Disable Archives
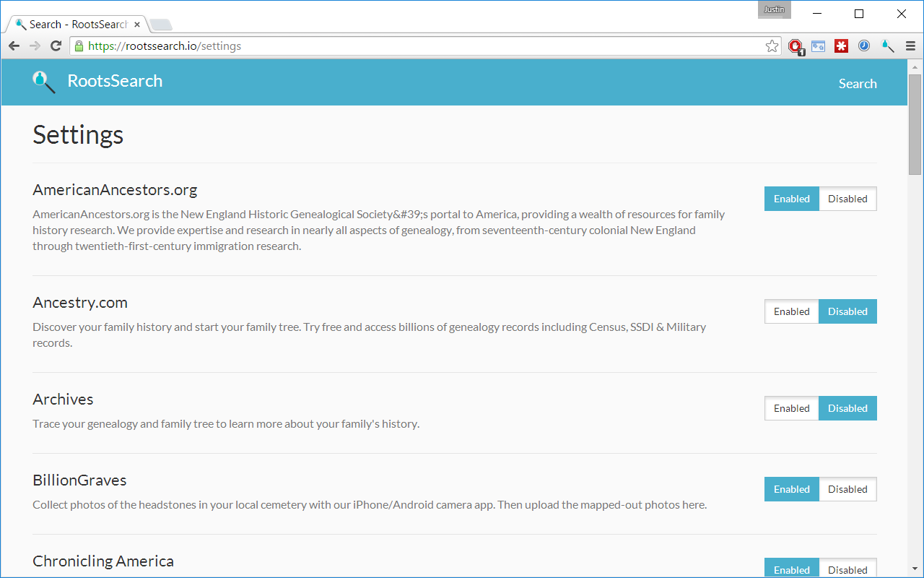The height and width of the screenshot is (578, 924). (847, 408)
